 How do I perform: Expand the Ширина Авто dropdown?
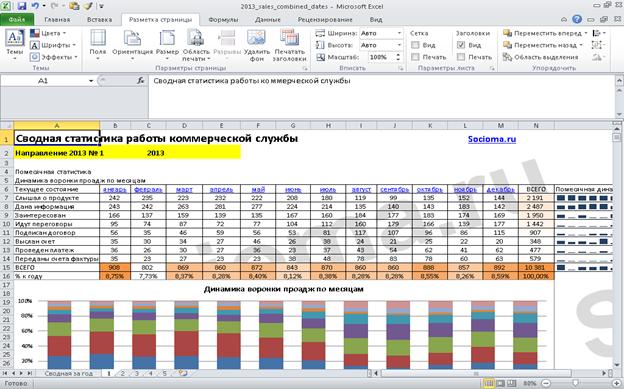click(x=399, y=33)
